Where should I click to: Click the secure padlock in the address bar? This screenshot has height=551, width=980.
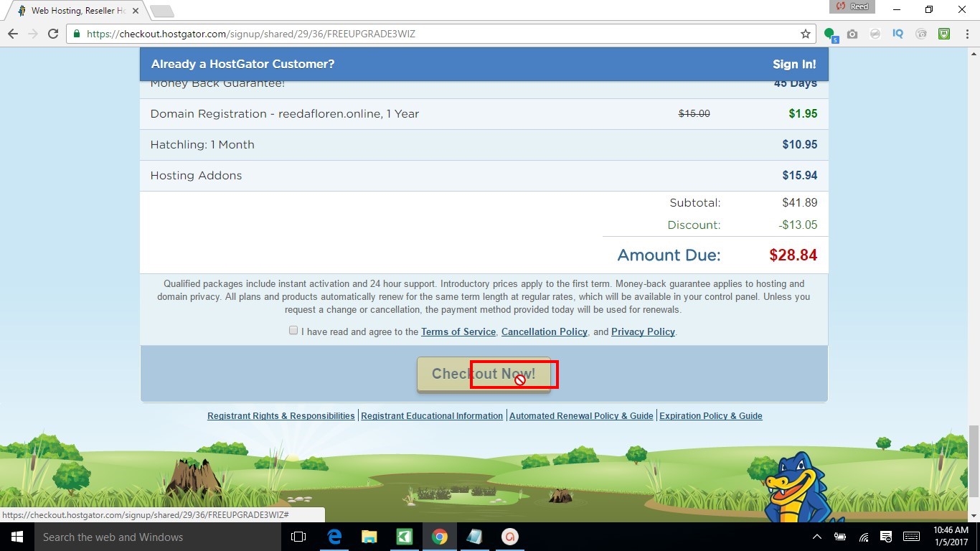pyautogui.click(x=77, y=34)
